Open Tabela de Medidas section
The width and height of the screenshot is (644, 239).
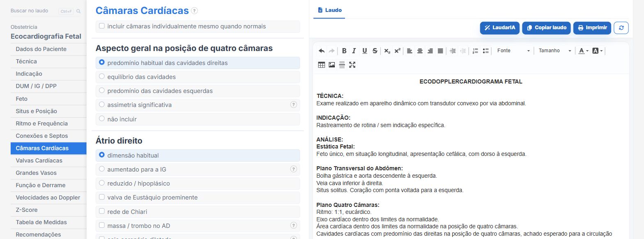[x=48, y=222]
